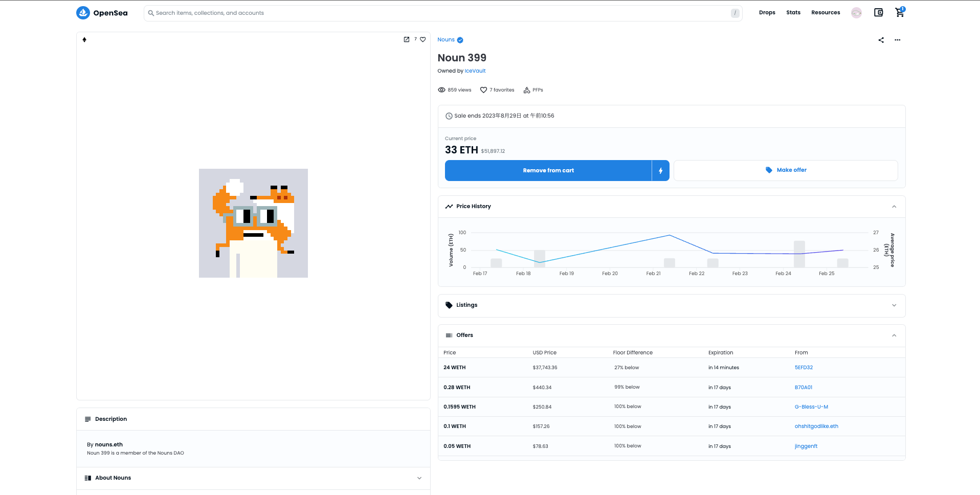
Task: Click the Feb 18 volume bar in chart
Action: (x=540, y=259)
